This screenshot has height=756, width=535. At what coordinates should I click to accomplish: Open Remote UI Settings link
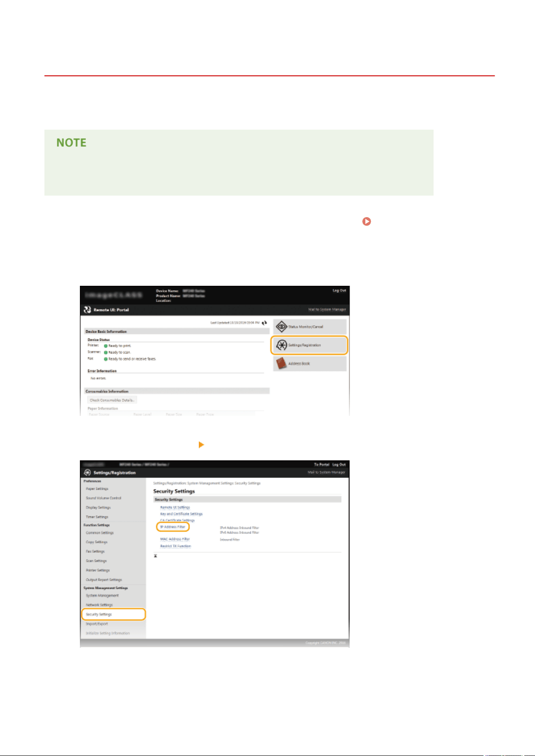175,507
